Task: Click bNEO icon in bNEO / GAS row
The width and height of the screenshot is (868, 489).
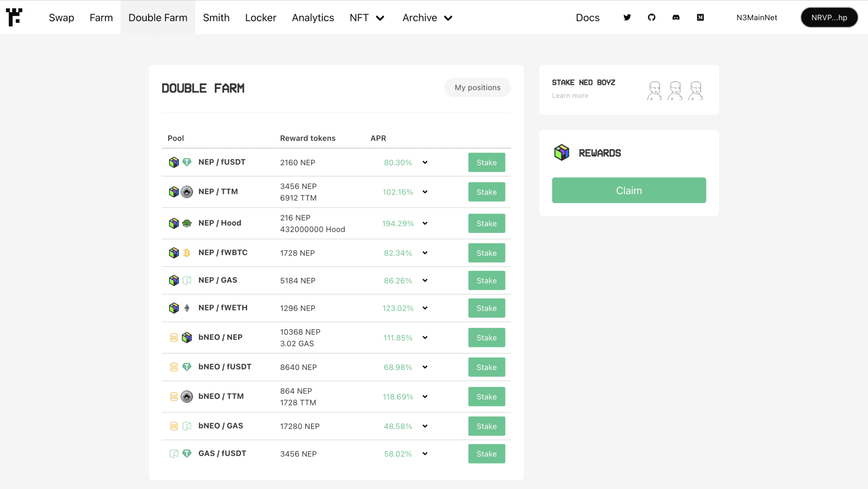Action: (174, 426)
